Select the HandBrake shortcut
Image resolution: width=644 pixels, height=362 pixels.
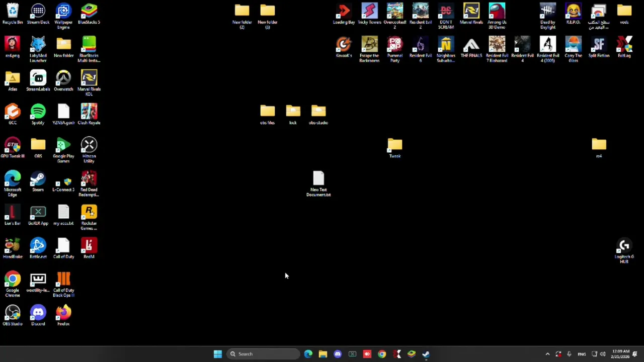pos(13,248)
